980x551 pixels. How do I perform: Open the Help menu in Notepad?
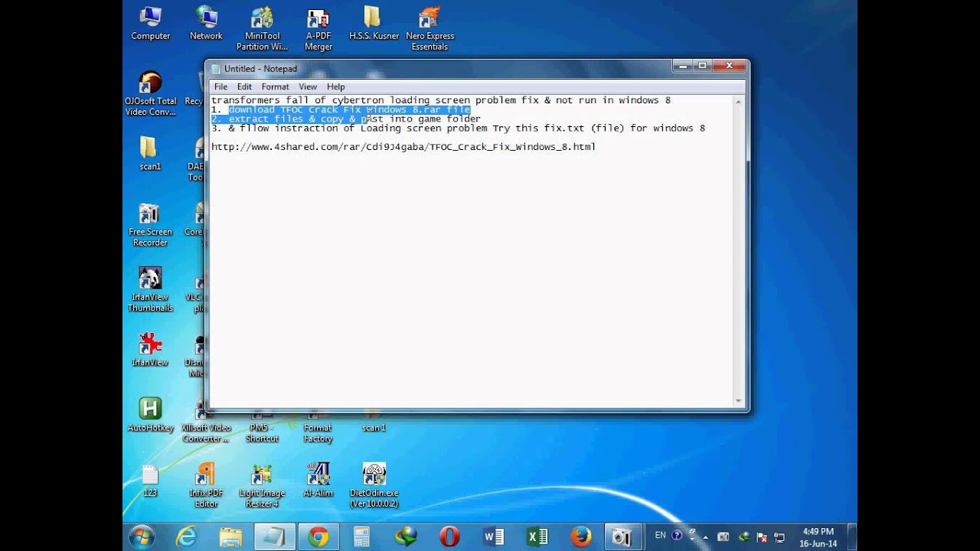pyautogui.click(x=335, y=86)
